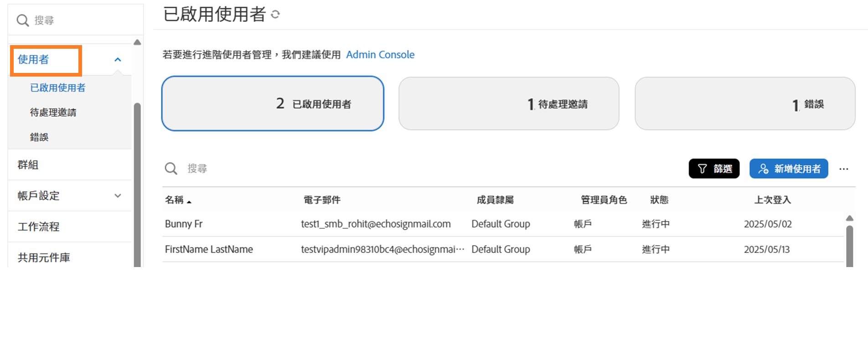Click the 狀態 column header
The width and height of the screenshot is (868, 355).
(x=659, y=200)
